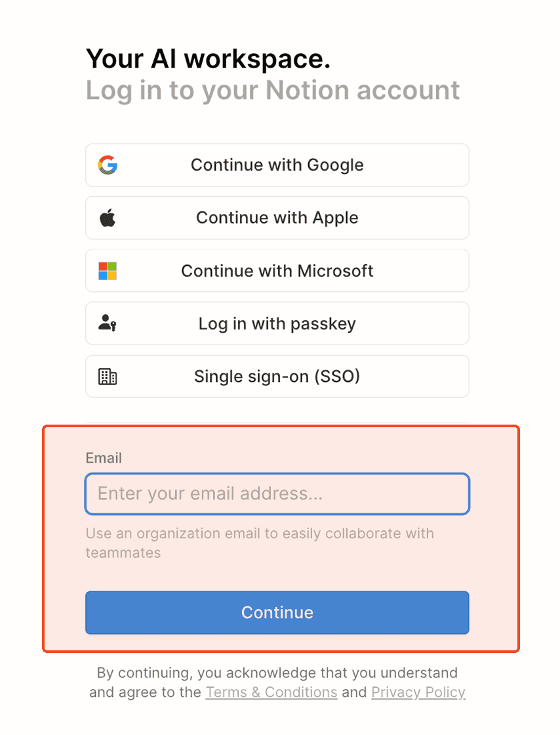
Task: Click the SSO building icon
Action: (x=107, y=376)
